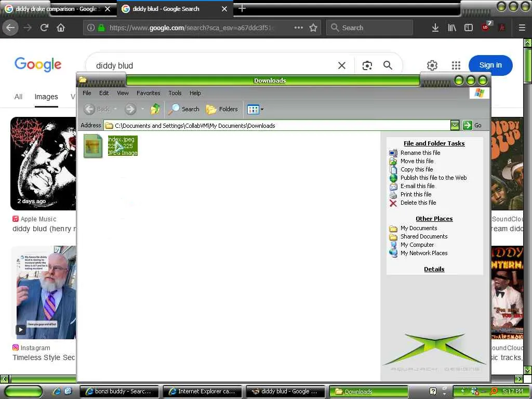Go to My Computer

[417, 245]
